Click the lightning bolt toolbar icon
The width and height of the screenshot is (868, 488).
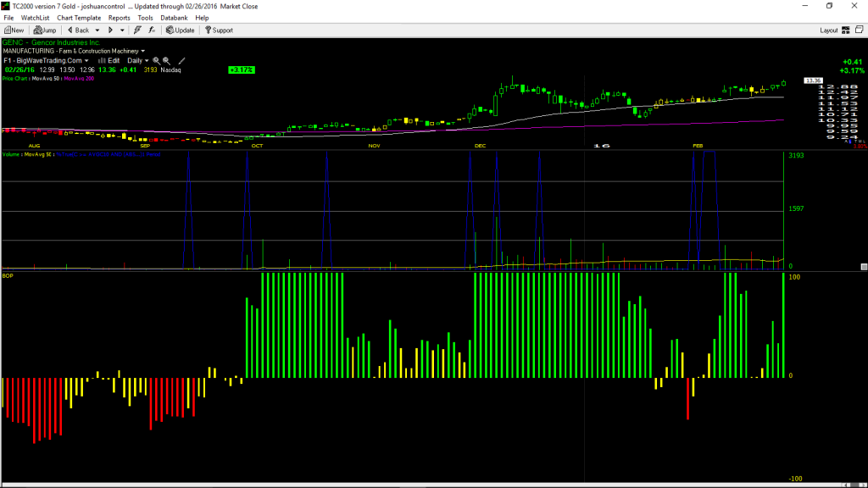point(137,30)
